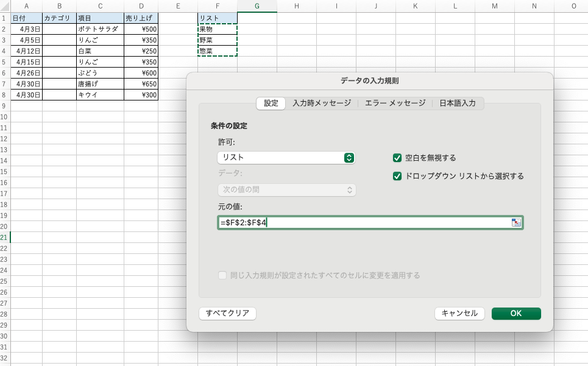Select row 21 header
Viewport: 588px width, 366px height.
(5, 238)
